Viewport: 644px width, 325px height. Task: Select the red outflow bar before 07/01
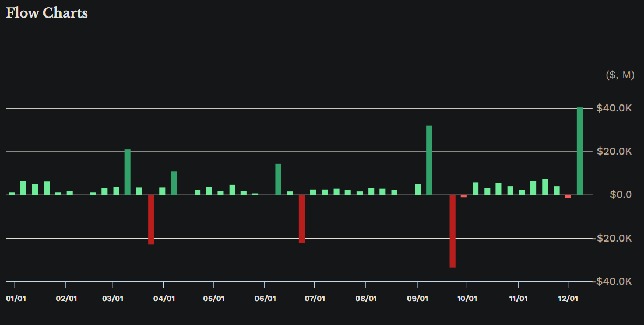(x=302, y=219)
